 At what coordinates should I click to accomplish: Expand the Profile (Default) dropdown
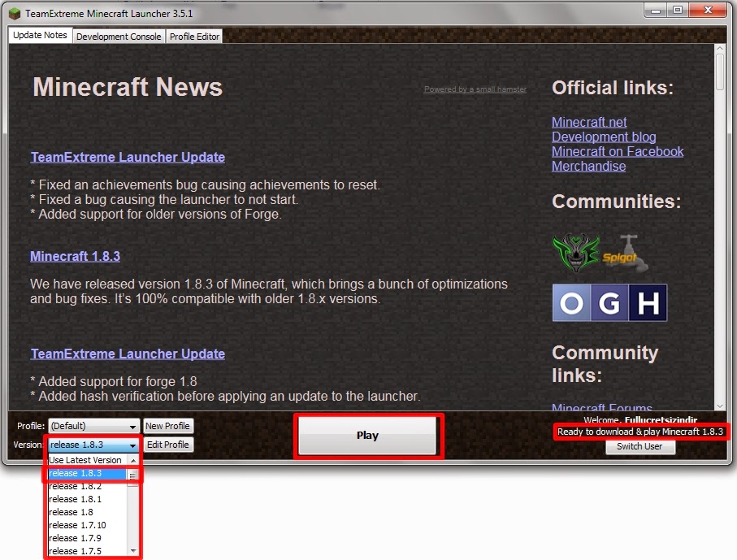point(93,426)
